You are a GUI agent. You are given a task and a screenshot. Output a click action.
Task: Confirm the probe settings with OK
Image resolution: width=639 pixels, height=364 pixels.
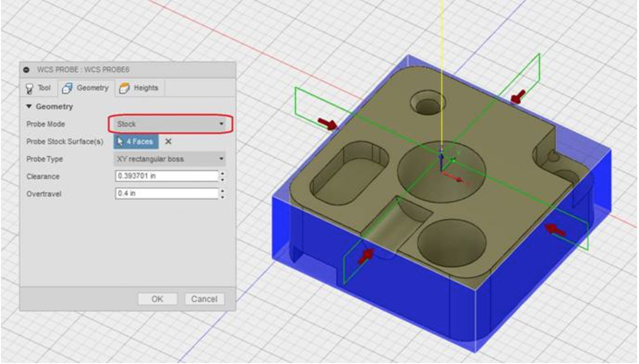point(157,299)
